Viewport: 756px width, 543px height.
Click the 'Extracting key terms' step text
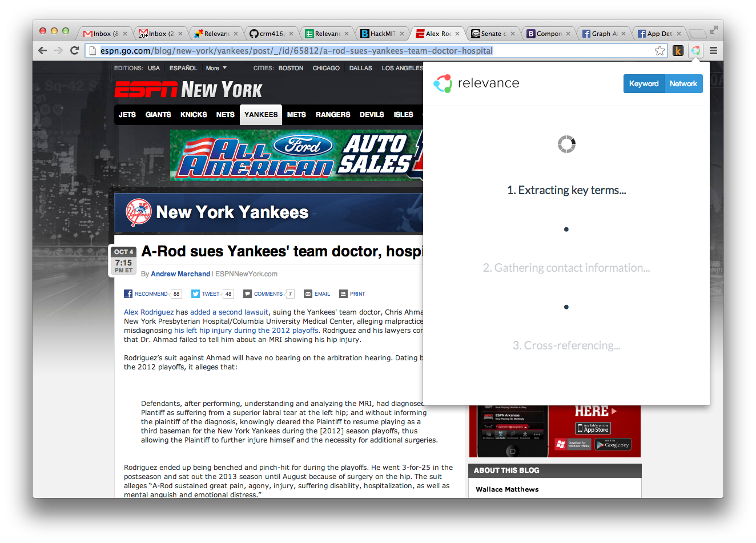pyautogui.click(x=566, y=190)
